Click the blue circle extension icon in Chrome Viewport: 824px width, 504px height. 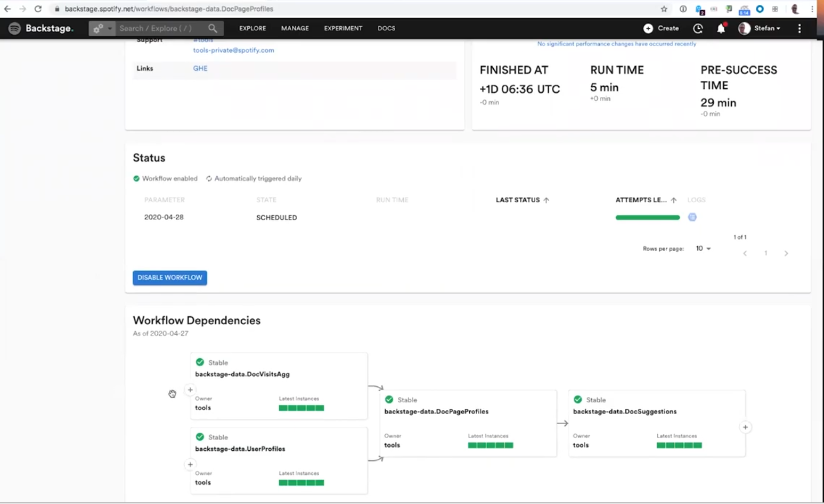[x=760, y=9]
